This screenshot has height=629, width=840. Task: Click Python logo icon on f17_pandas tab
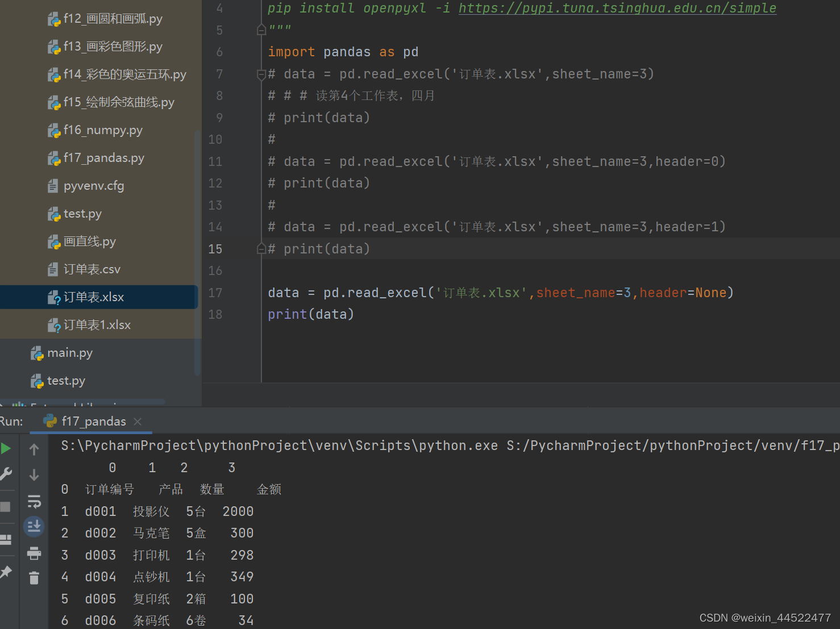pyautogui.click(x=50, y=421)
